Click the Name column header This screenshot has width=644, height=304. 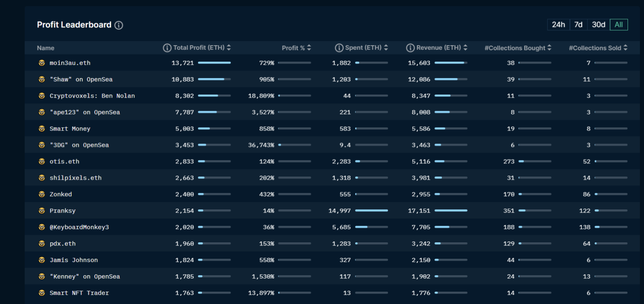coord(46,48)
